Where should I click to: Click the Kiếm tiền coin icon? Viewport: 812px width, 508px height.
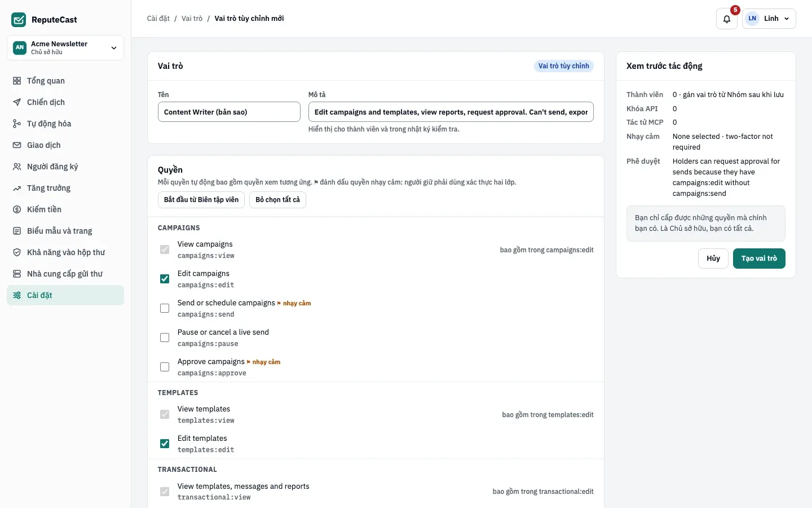pos(17,209)
